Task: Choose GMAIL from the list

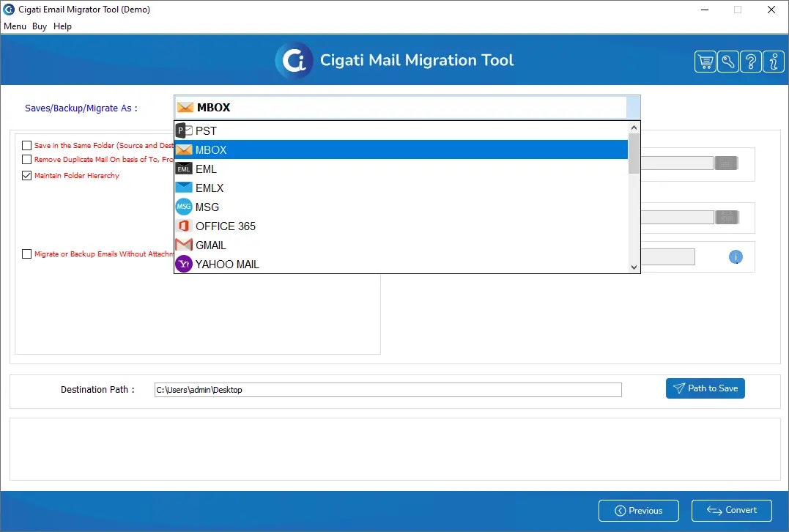Action: [x=401, y=245]
